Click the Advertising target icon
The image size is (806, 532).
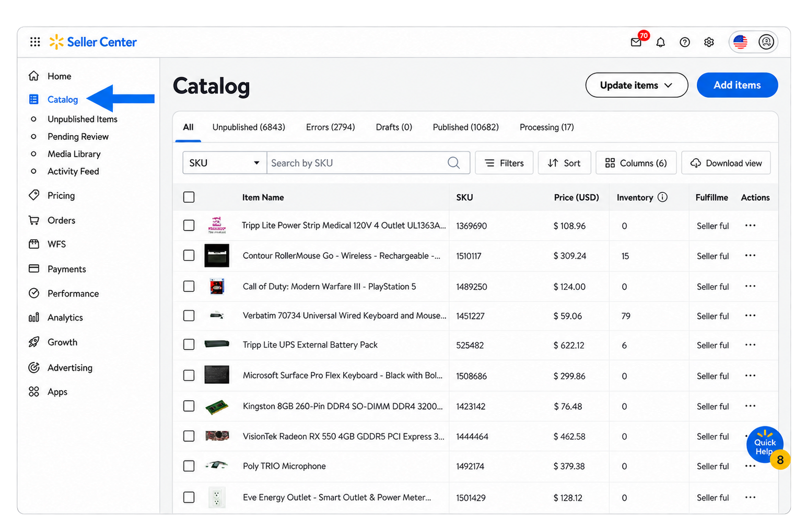pyautogui.click(x=34, y=368)
